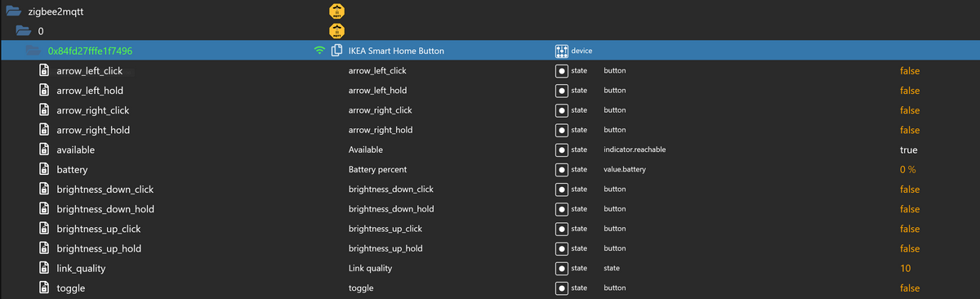Click true value of available

(x=908, y=149)
